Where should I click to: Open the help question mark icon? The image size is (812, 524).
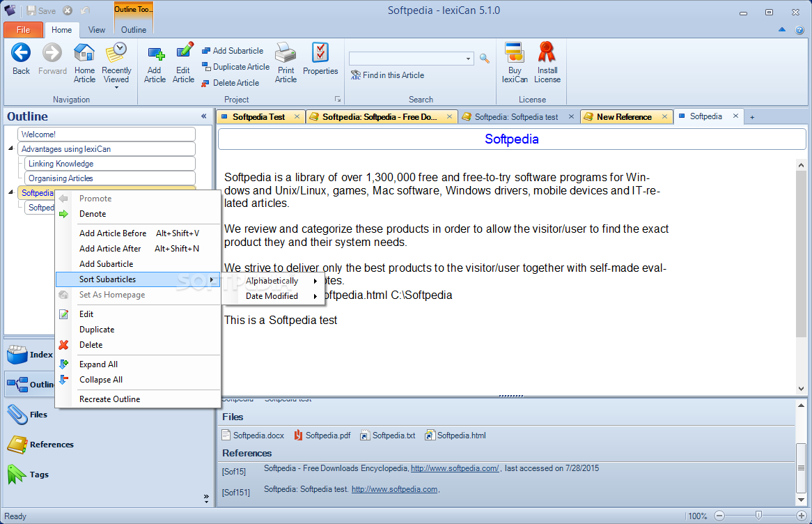[799, 30]
